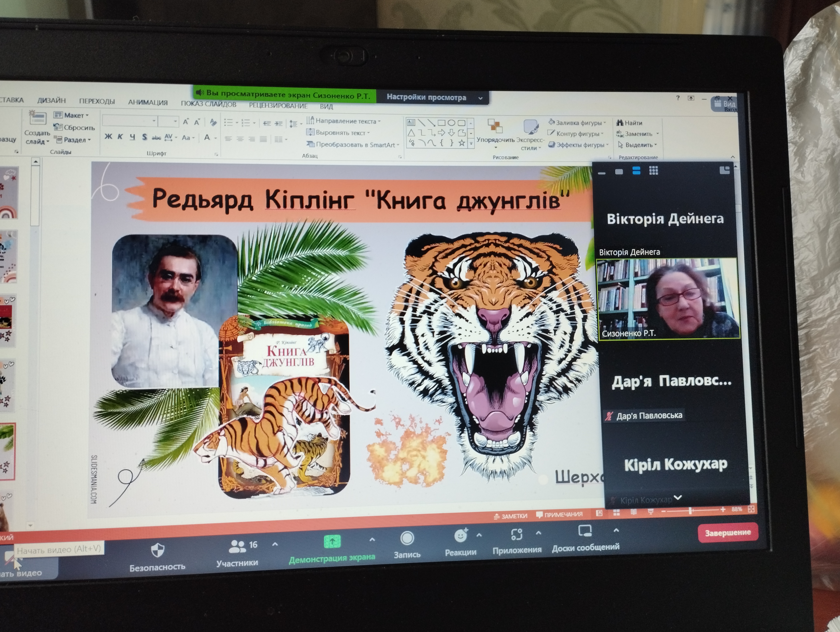The width and height of the screenshot is (840, 632).
Task: Click the Security shield icon in Zoom
Action: pyautogui.click(x=157, y=550)
